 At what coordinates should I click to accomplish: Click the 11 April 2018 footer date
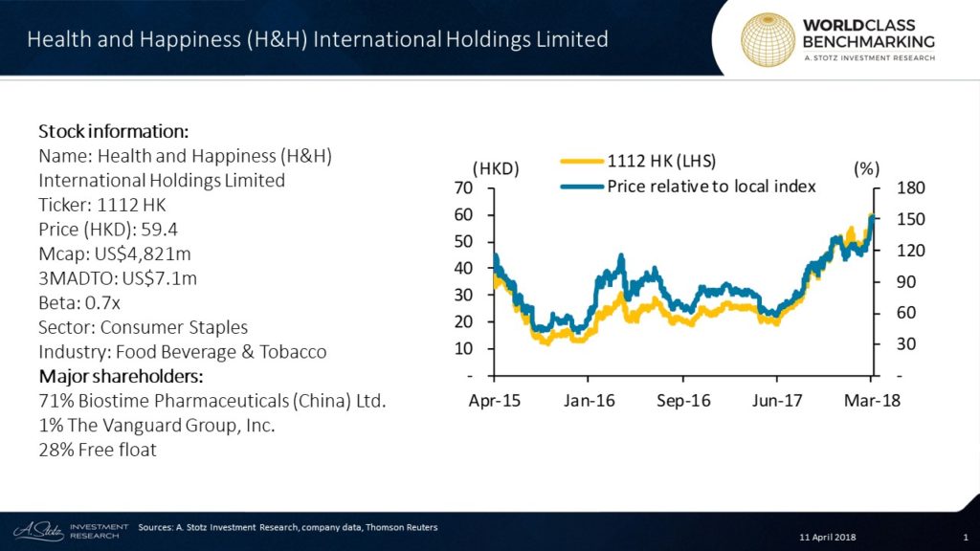click(x=831, y=538)
